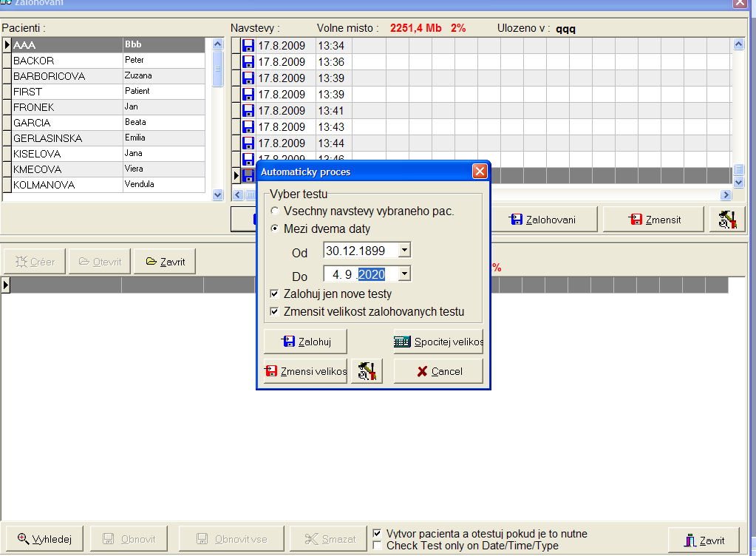Screen dimensions: 756x556
Task: Select radio Mezi dvema daty
Action: [275, 228]
